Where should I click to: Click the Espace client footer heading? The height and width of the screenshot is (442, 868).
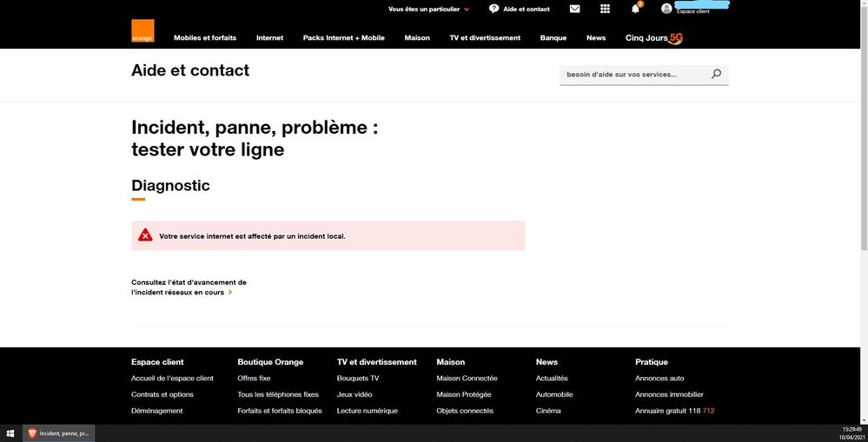[x=157, y=362]
